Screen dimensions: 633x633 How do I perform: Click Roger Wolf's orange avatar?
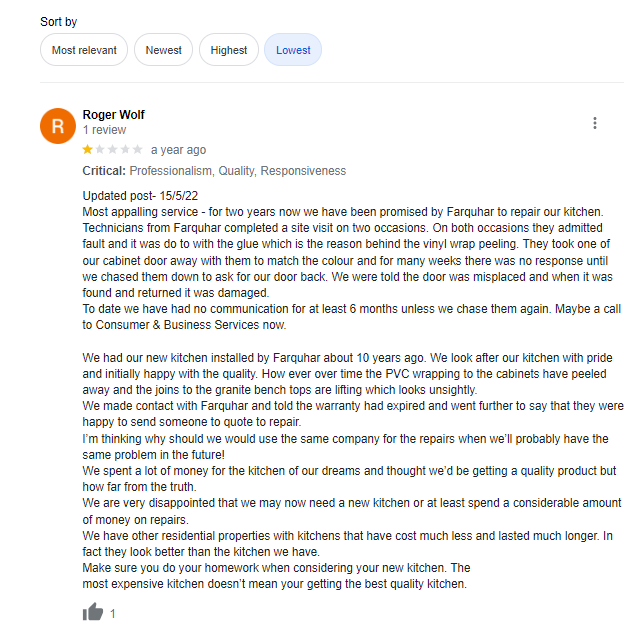pos(58,126)
